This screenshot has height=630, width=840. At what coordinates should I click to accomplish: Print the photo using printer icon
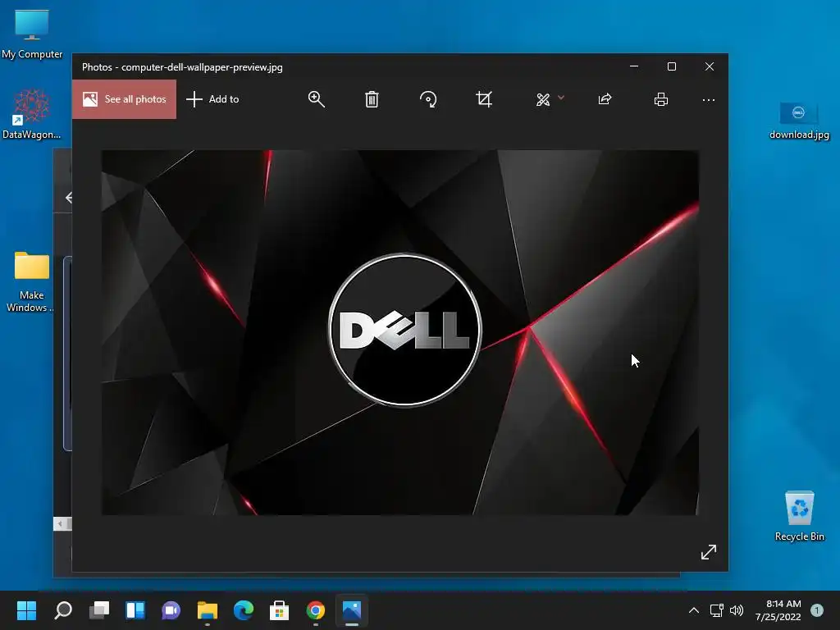(x=661, y=99)
